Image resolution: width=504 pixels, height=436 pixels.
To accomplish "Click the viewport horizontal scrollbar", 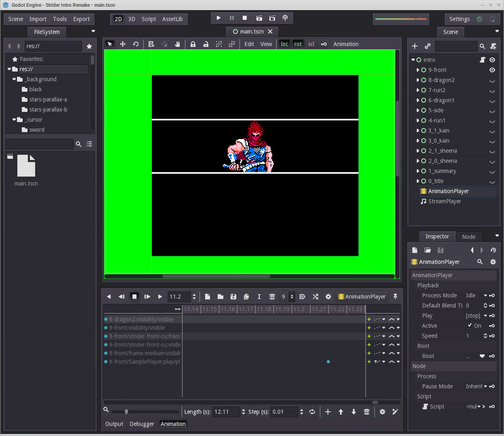I will [x=249, y=276].
